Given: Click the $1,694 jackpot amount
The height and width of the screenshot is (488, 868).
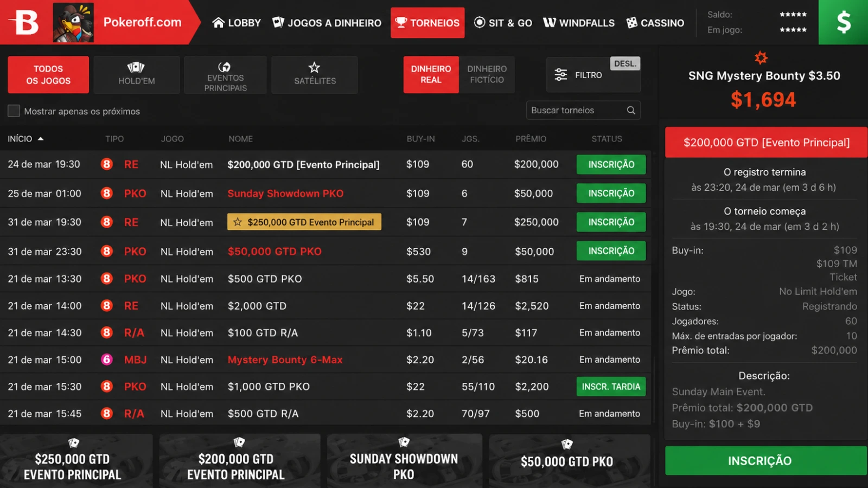Looking at the screenshot, I should click(763, 100).
